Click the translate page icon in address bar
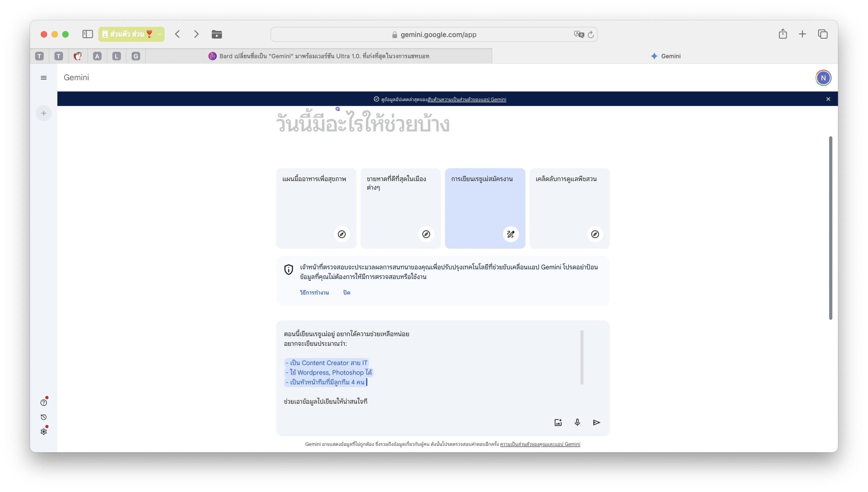This screenshot has width=868, height=492. pos(578,34)
